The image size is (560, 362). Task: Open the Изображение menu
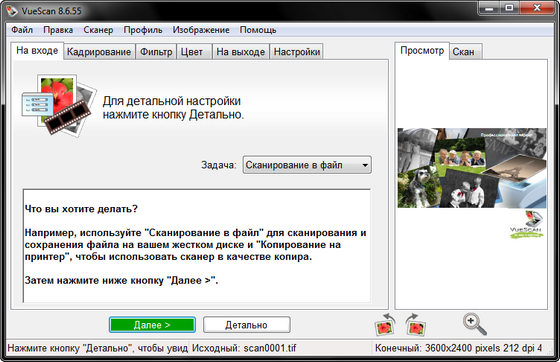(x=201, y=30)
